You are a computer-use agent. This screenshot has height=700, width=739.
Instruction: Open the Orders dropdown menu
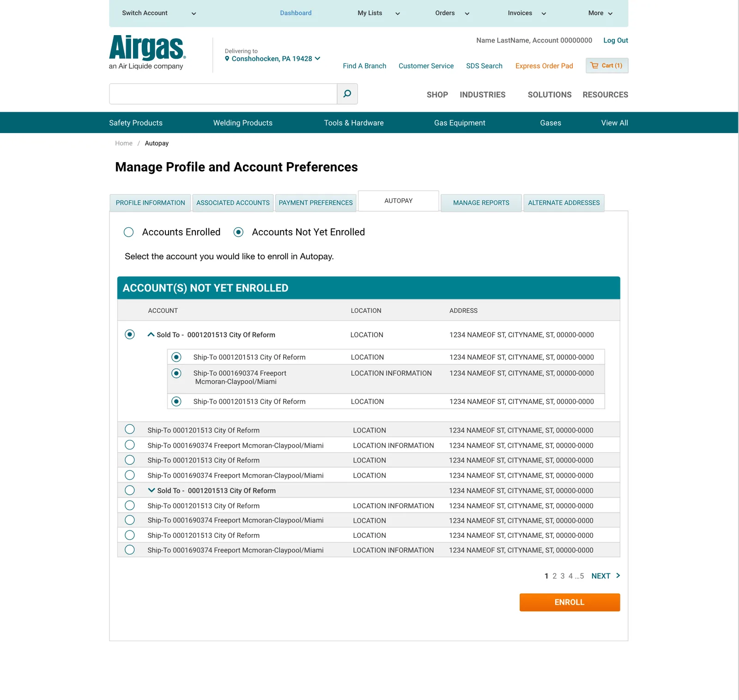(x=452, y=13)
